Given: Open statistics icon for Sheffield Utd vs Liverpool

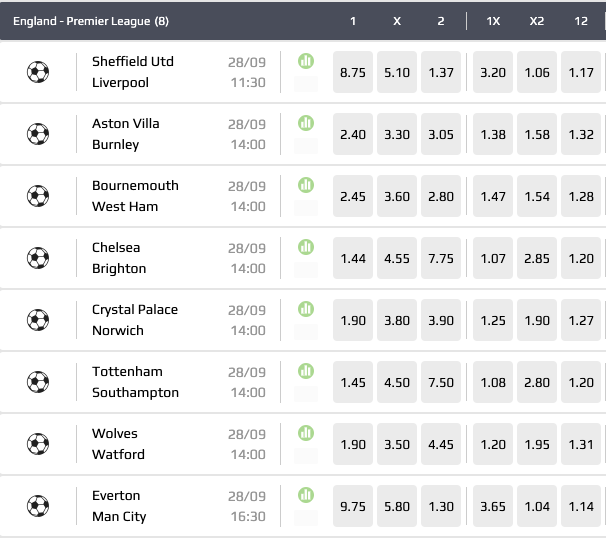Looking at the screenshot, I should [x=306, y=61].
